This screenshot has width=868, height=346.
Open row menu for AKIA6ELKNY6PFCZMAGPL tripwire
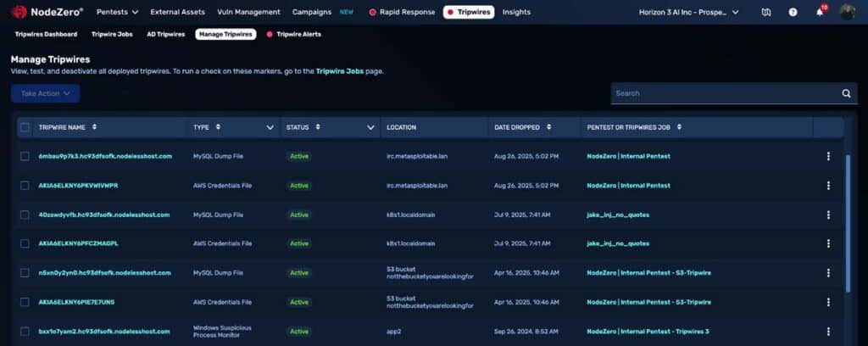[828, 243]
